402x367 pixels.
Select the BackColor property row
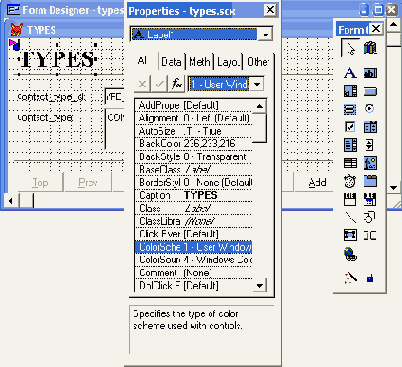tap(193, 144)
